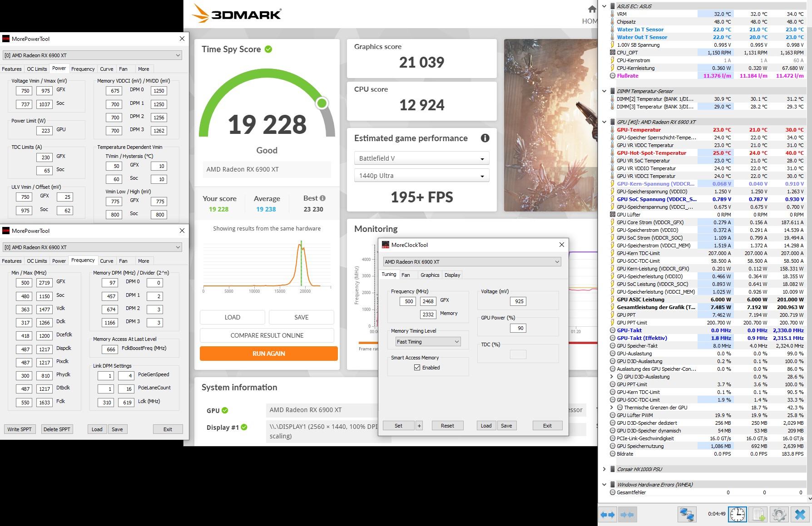Click the GPU ASIC Leistung power icon
Image resolution: width=812 pixels, height=526 pixels.
point(612,300)
